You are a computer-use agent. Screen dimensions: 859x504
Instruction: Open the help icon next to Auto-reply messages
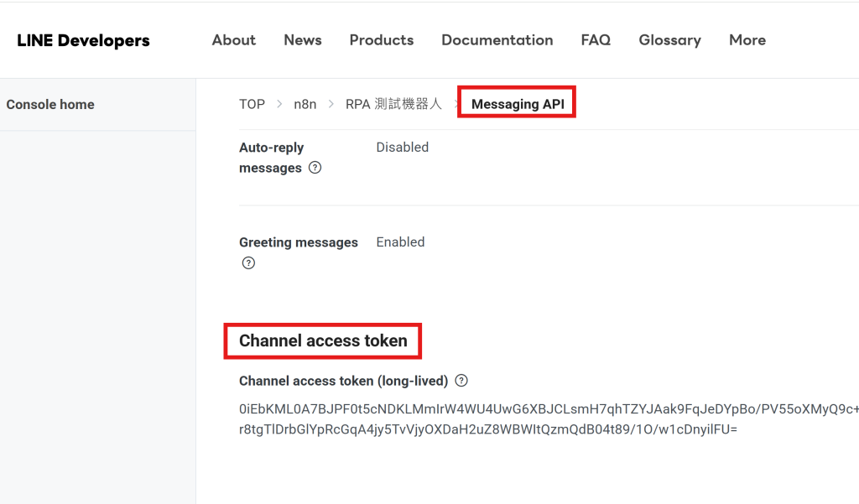[x=315, y=168]
